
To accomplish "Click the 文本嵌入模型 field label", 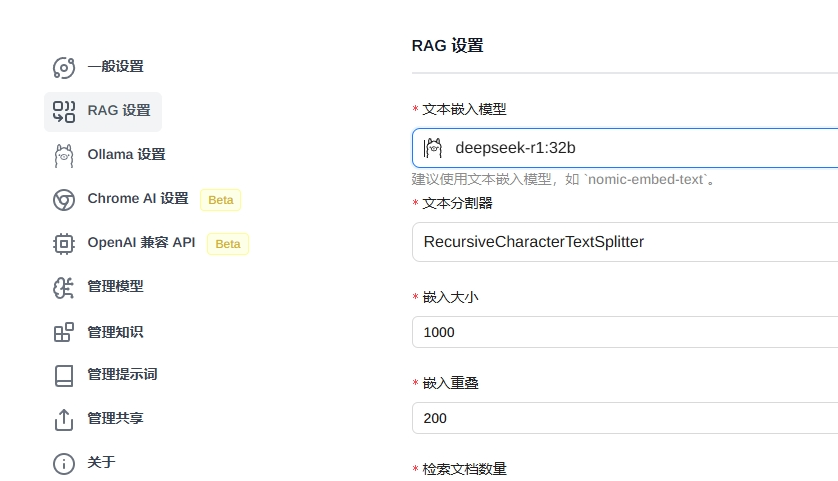I will click(x=464, y=110).
